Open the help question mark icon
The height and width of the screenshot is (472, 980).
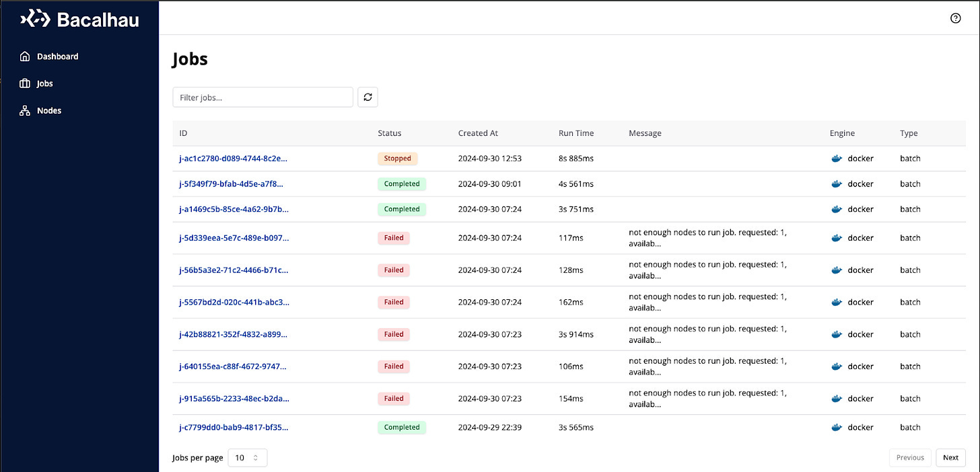[955, 18]
